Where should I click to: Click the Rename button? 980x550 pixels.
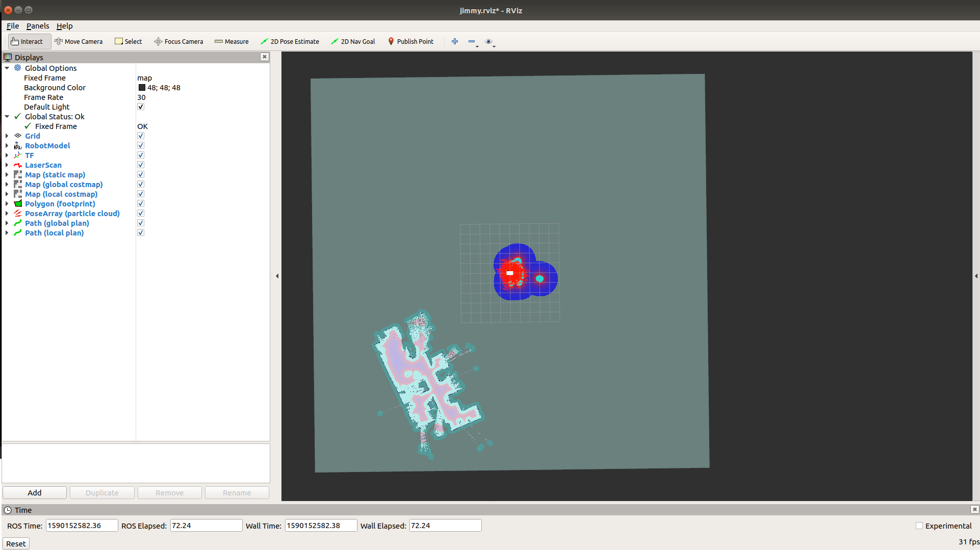pyautogui.click(x=237, y=492)
